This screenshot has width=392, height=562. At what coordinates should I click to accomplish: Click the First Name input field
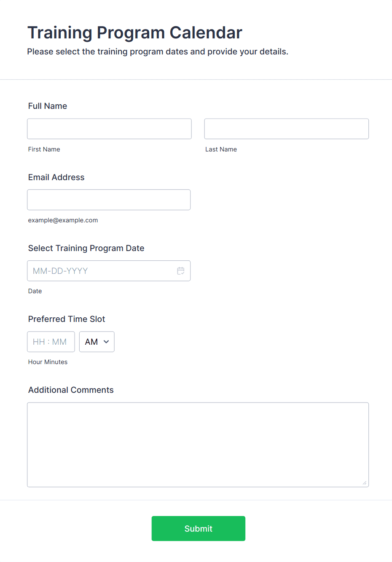pos(109,129)
